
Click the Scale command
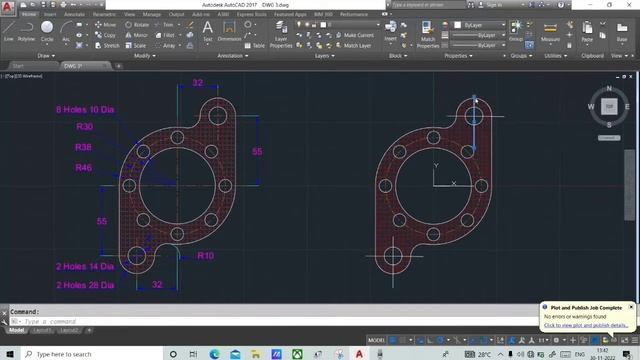[x=136, y=46]
